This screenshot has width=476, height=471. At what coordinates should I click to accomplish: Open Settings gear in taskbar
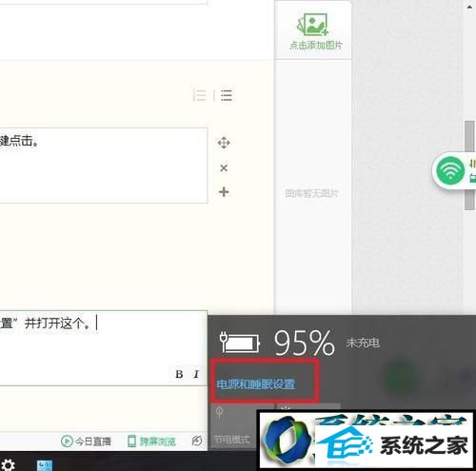(7, 465)
